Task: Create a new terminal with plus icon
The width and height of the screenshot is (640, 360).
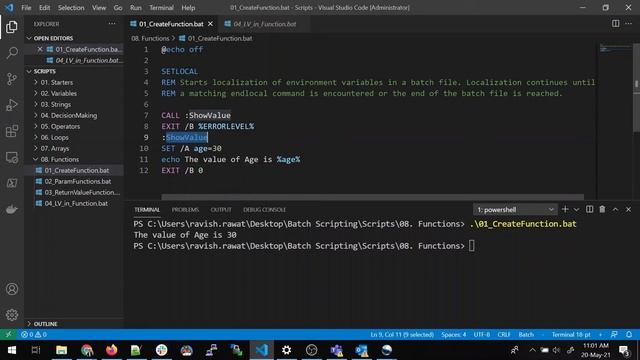Action: (565, 209)
